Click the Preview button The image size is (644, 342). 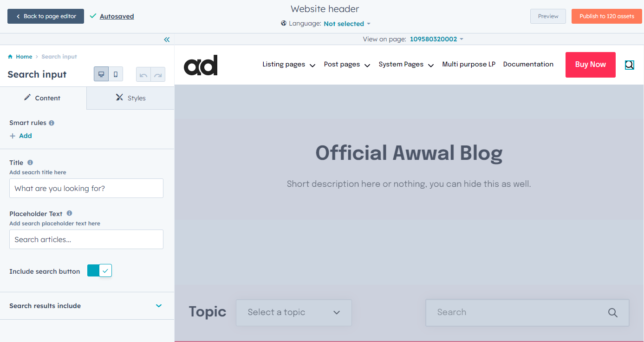tap(548, 16)
